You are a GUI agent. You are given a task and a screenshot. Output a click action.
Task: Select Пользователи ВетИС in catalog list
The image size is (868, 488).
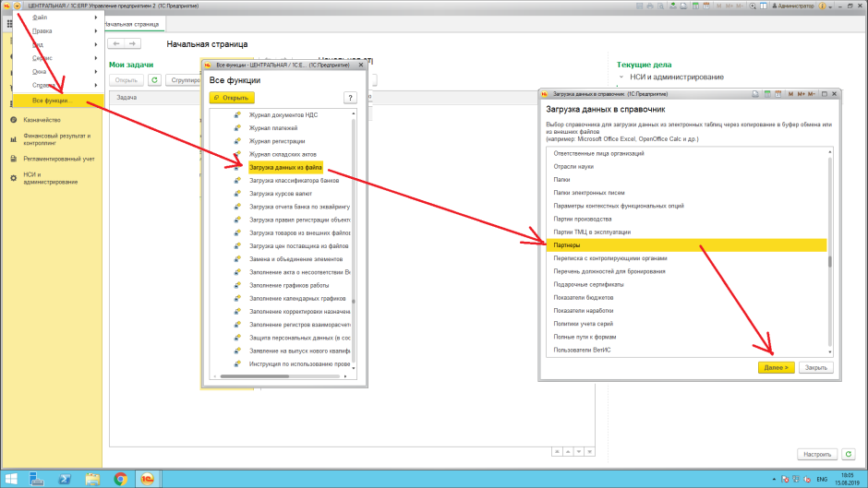(x=686, y=350)
